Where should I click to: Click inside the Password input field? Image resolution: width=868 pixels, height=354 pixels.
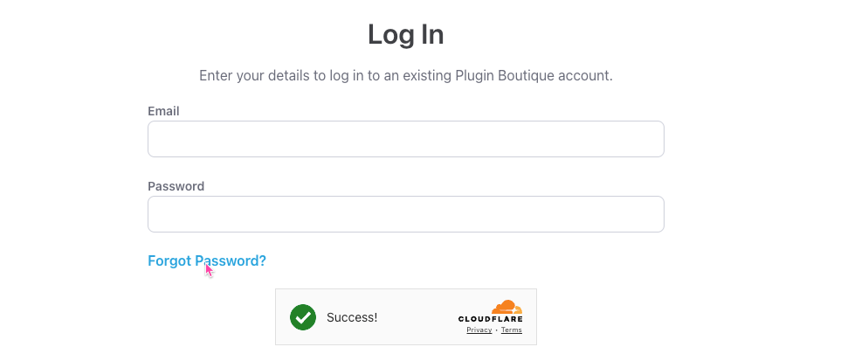405,214
